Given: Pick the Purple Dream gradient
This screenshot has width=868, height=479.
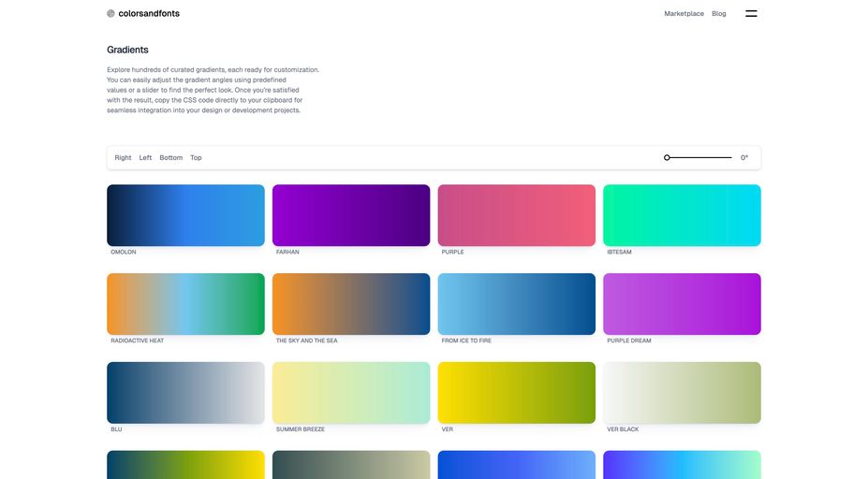Looking at the screenshot, I should point(682,304).
